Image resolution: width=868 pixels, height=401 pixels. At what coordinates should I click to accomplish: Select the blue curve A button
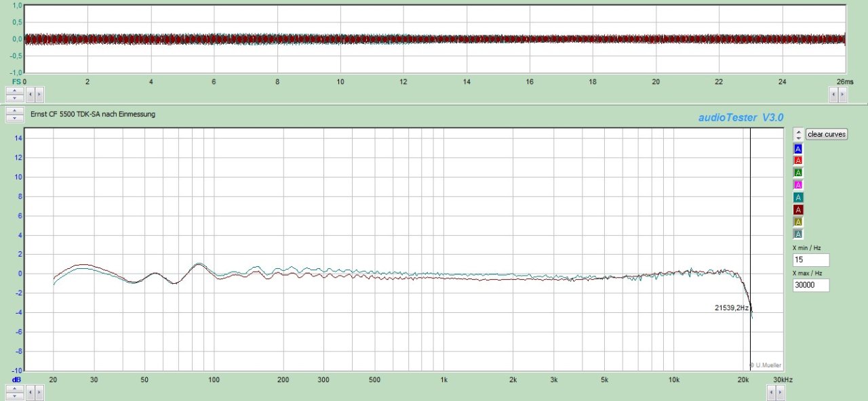[x=798, y=148]
